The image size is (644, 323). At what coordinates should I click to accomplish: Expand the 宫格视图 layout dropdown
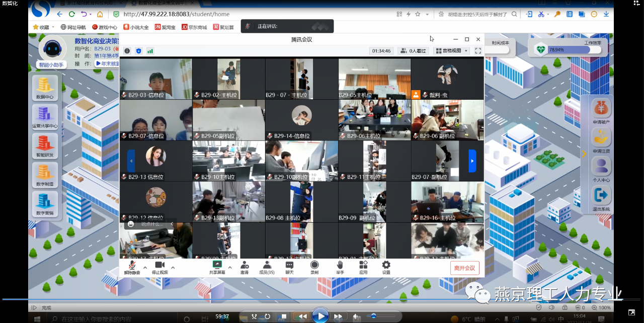[x=451, y=51]
